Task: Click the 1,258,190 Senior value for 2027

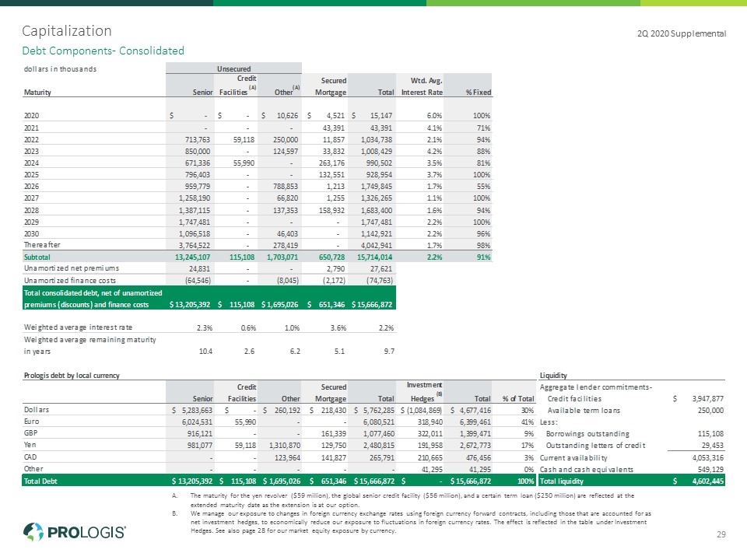Action: point(195,198)
